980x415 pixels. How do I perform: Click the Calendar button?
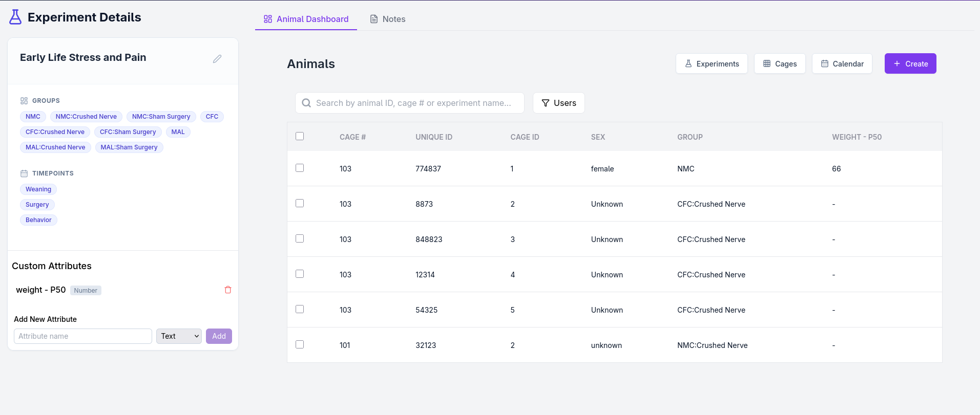(842, 63)
